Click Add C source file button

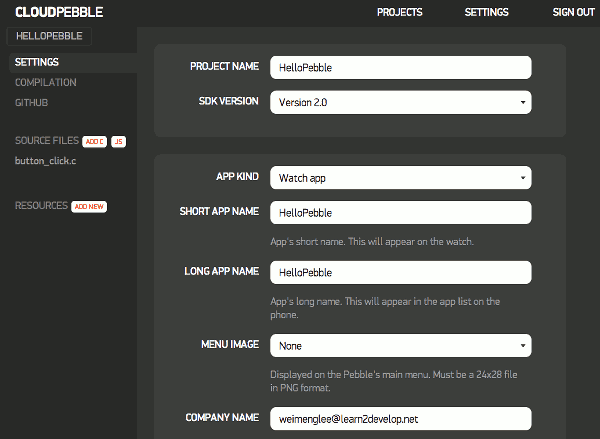[94, 142]
